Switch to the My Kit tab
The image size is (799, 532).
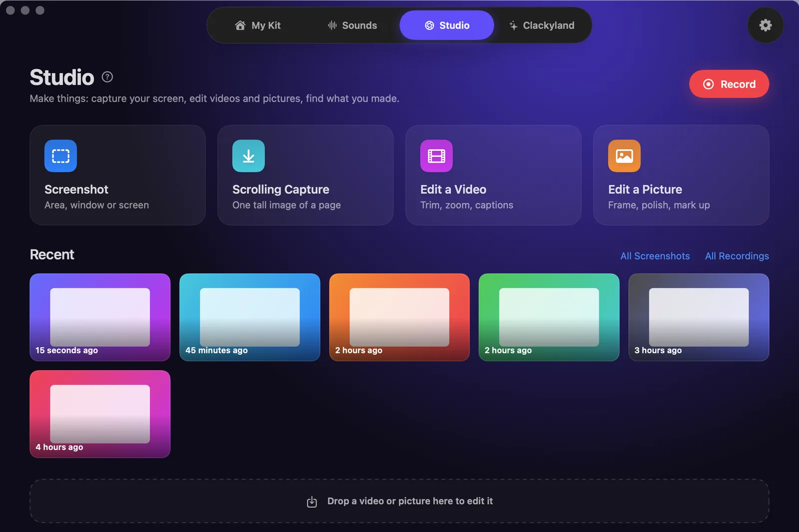pos(258,25)
